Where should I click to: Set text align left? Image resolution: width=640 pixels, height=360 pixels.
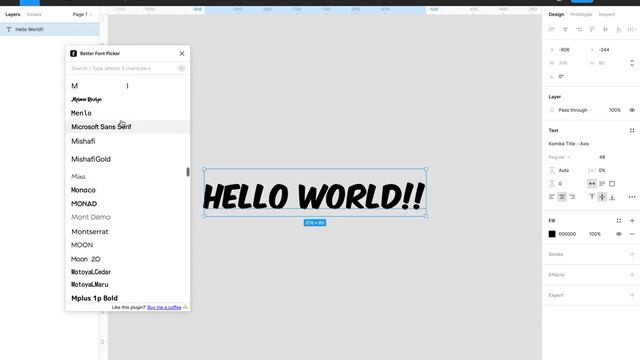pos(552,197)
